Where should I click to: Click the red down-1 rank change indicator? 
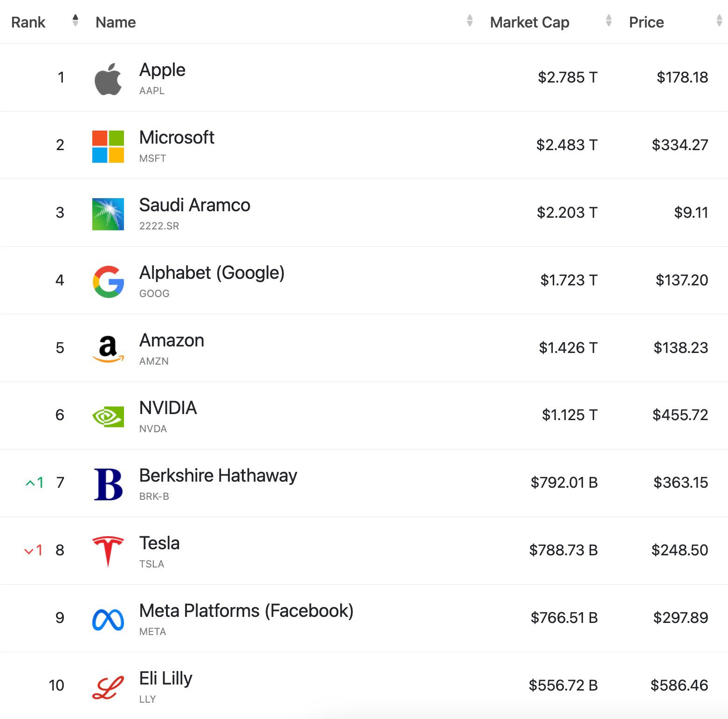(x=34, y=550)
